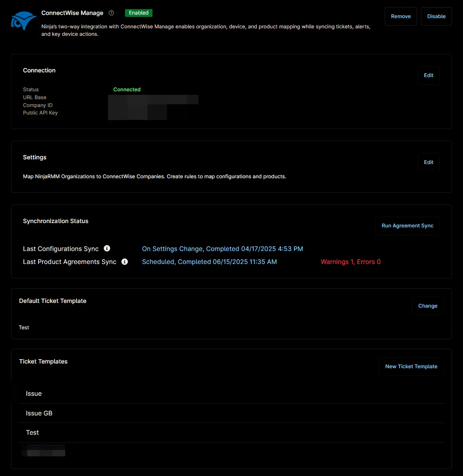This screenshot has height=476, width=463.
Task: Click the Last Product Agreements Sync label
Action: click(x=70, y=262)
